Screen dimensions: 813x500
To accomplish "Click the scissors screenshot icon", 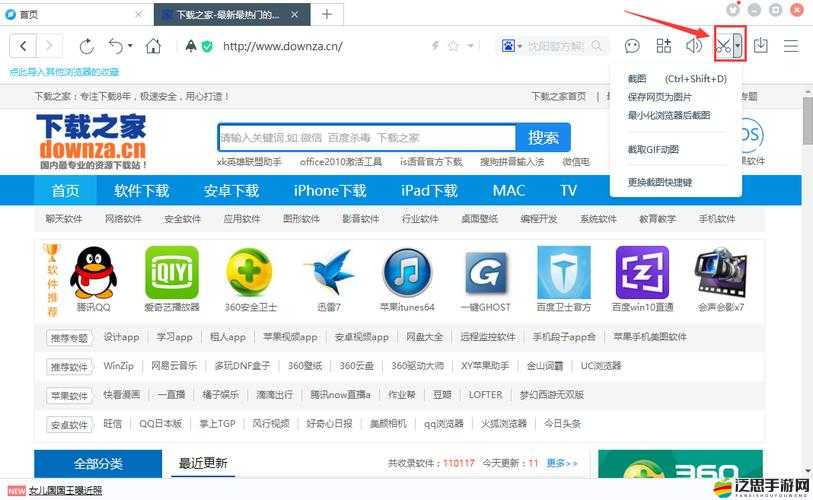I will tap(723, 46).
